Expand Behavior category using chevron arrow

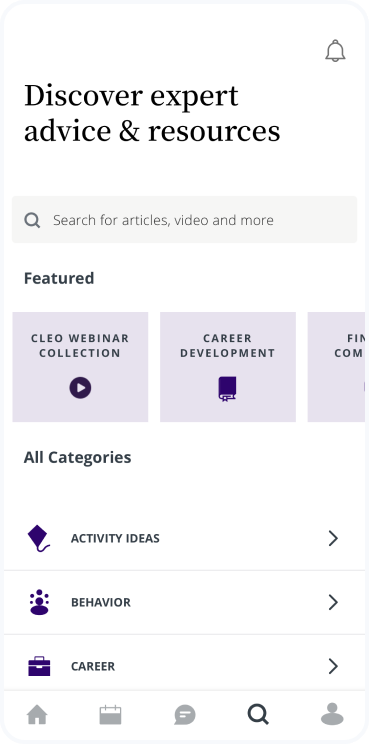tap(333, 603)
